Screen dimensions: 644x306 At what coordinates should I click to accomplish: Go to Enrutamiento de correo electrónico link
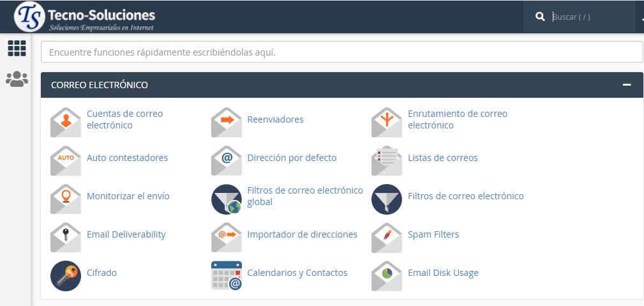(x=458, y=119)
